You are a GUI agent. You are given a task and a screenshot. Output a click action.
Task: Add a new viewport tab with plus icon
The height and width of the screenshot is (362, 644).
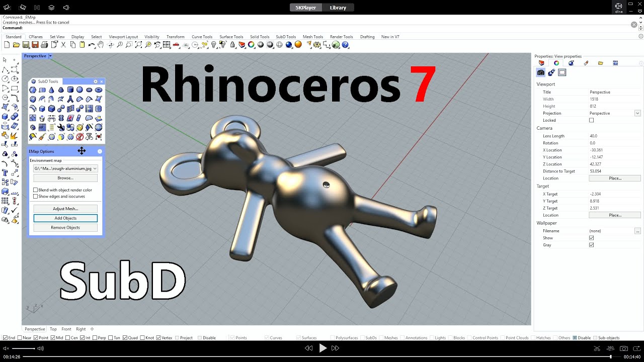92,329
